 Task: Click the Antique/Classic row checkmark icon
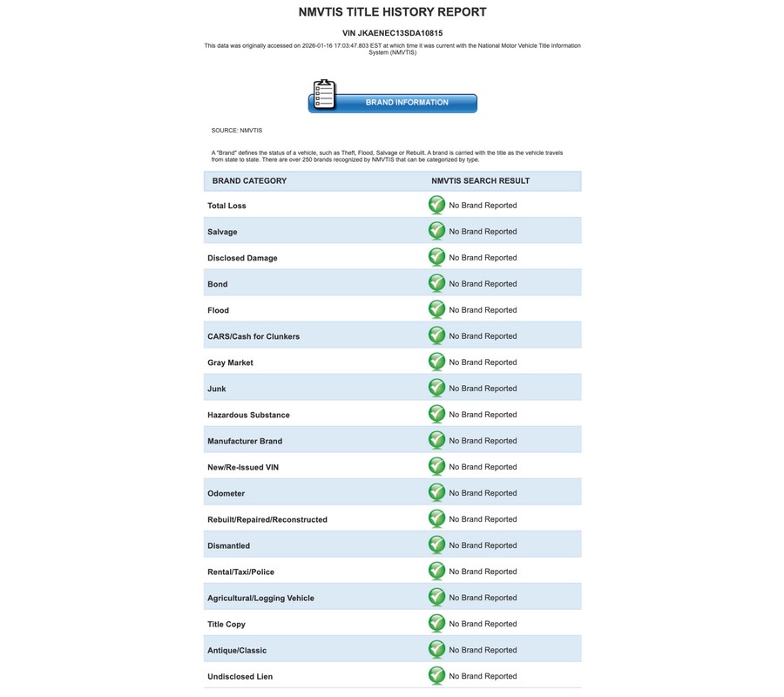tap(436, 649)
